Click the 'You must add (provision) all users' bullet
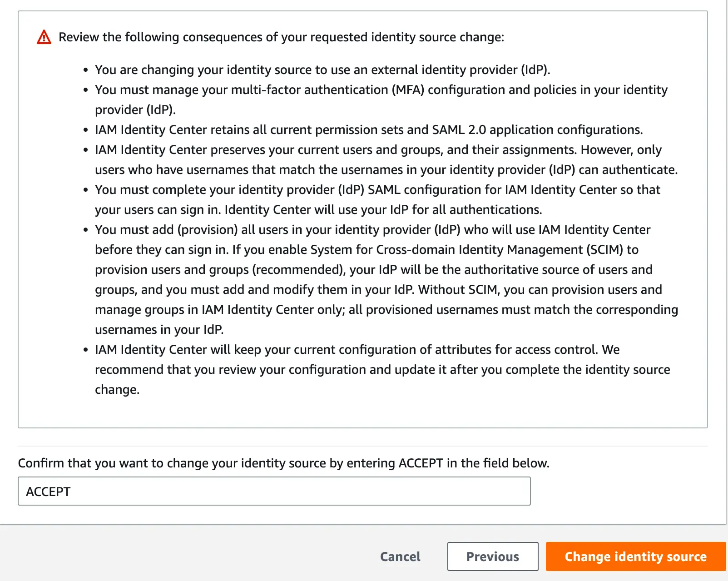 [372, 230]
